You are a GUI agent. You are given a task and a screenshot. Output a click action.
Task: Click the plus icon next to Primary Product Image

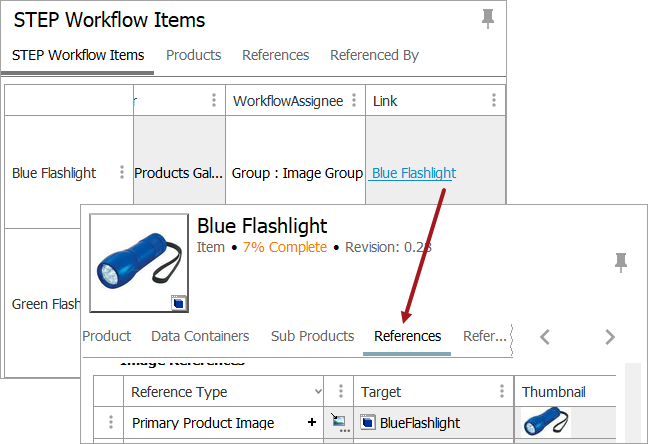point(312,423)
